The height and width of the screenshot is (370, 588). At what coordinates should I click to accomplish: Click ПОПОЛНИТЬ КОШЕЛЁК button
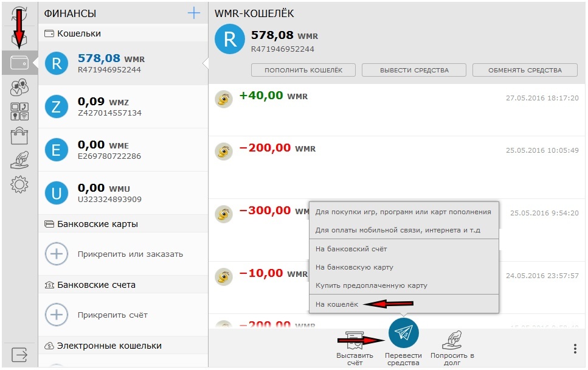(303, 70)
